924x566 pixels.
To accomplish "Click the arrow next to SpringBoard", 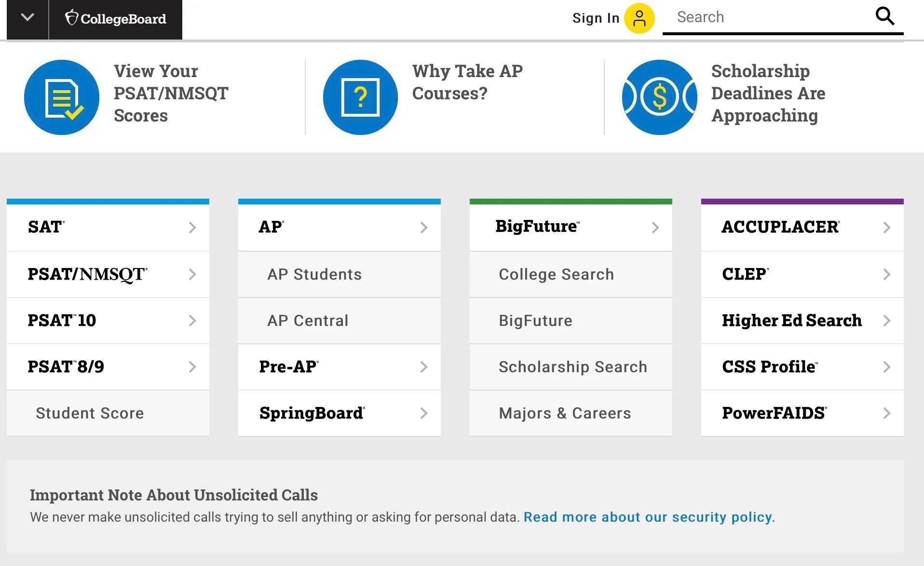I will point(423,413).
